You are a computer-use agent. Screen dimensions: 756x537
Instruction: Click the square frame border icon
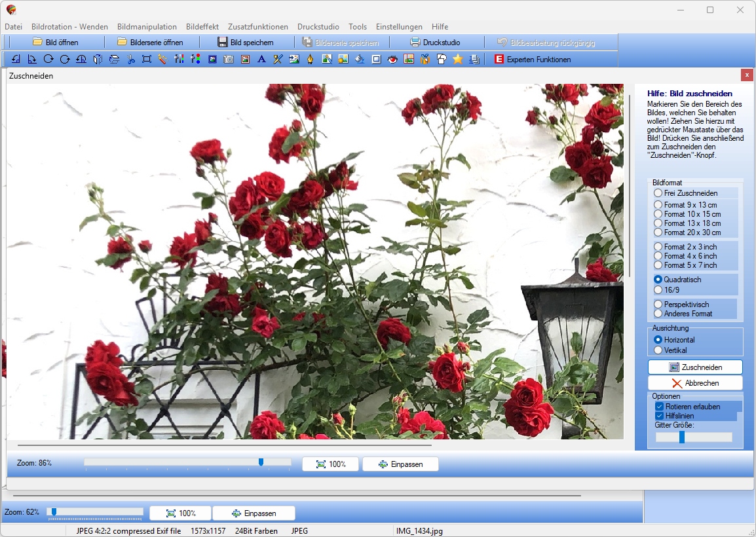(x=376, y=60)
